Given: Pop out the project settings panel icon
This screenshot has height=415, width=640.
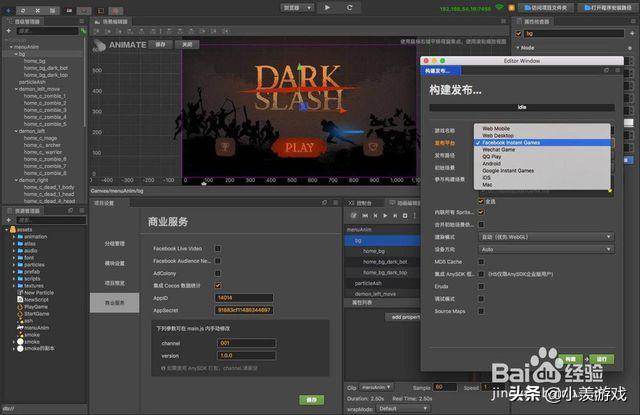Looking at the screenshot, I should tap(324, 202).
